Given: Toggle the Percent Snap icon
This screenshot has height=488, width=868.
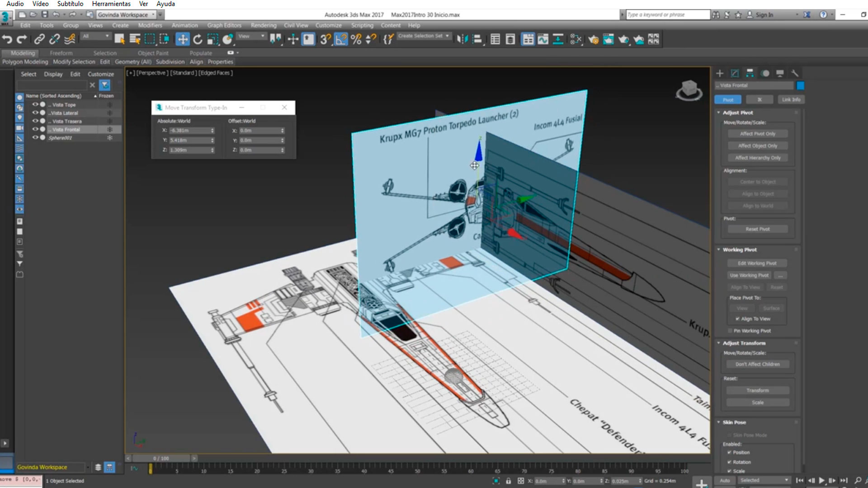Looking at the screenshot, I should point(356,39).
